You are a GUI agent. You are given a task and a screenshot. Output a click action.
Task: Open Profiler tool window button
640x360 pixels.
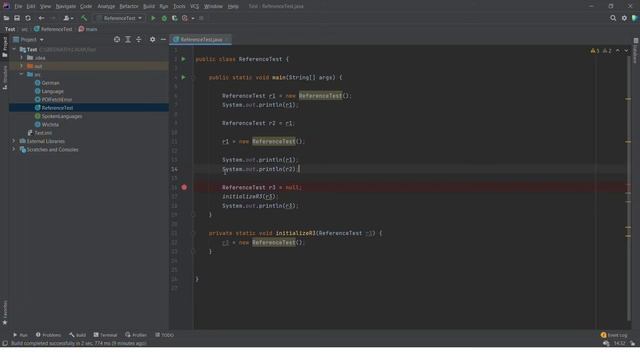point(136,335)
